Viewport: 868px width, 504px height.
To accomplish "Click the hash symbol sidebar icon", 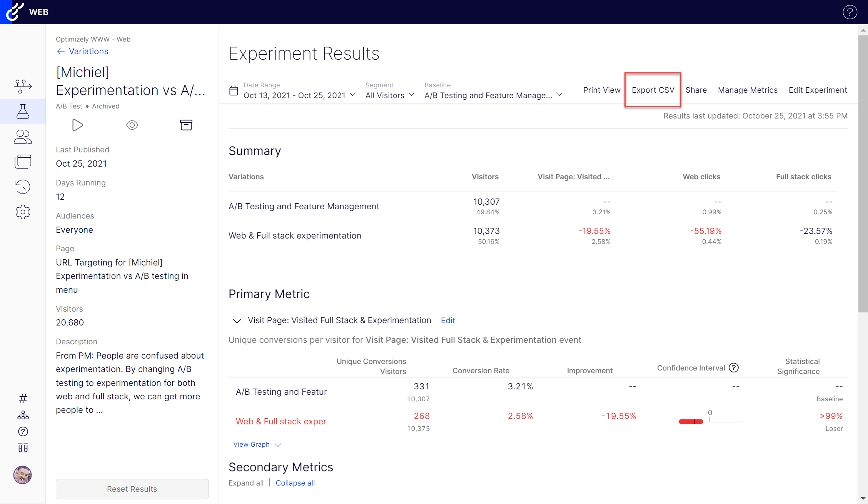I will [23, 398].
